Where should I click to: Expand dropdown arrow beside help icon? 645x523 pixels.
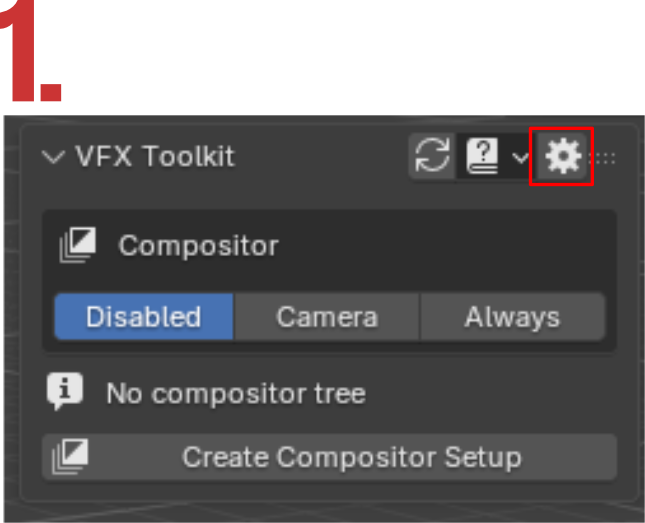click(521, 158)
